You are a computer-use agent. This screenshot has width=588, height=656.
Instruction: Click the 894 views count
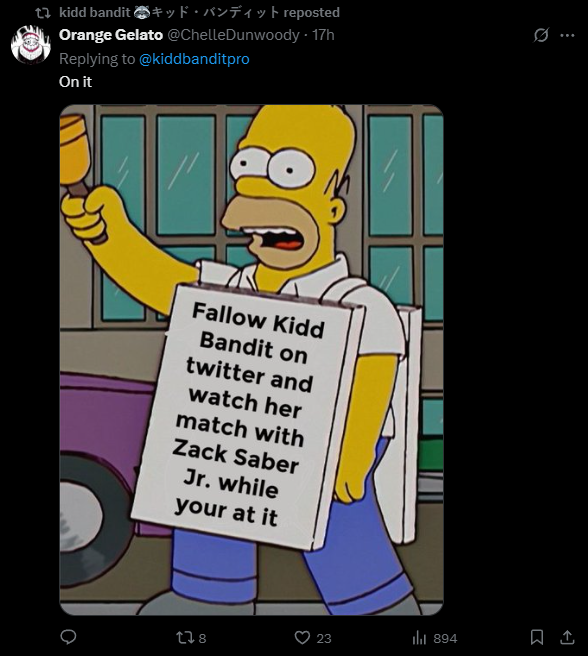point(445,638)
